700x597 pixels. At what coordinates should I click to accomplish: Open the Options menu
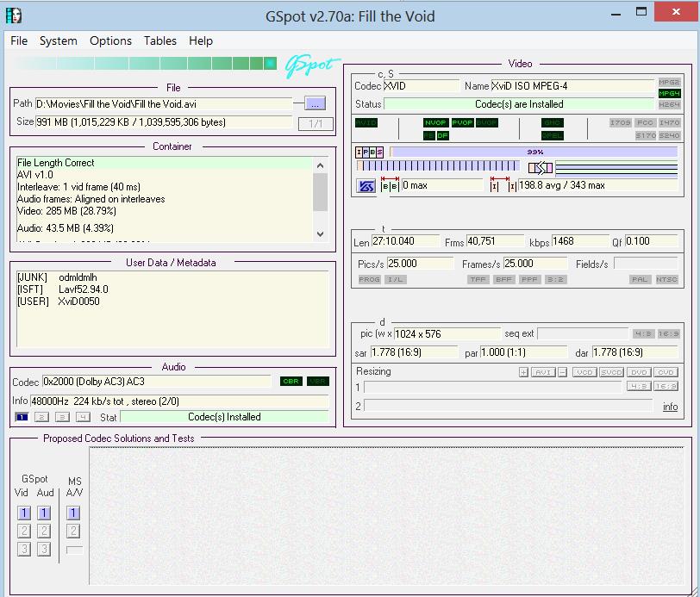coord(110,41)
